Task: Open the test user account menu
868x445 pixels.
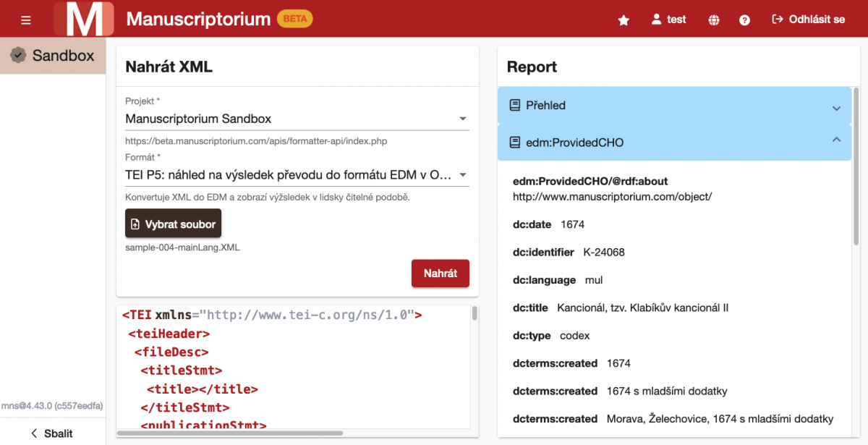Action: point(668,20)
